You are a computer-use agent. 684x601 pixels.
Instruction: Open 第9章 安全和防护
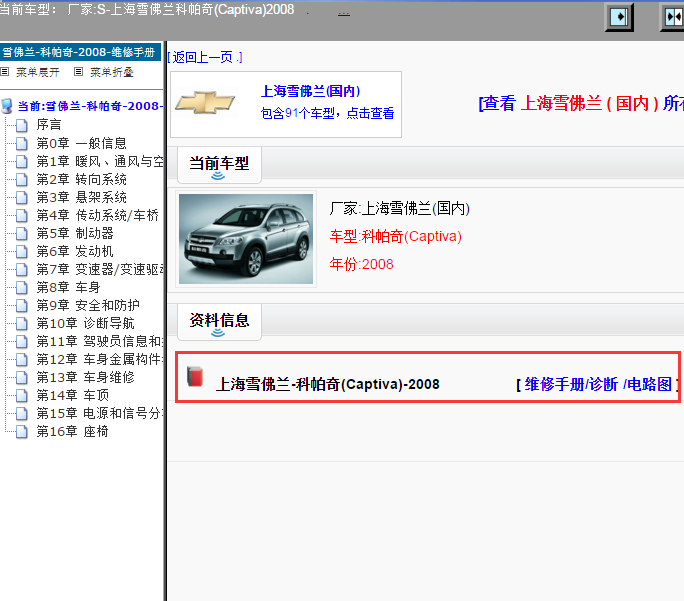click(x=88, y=305)
